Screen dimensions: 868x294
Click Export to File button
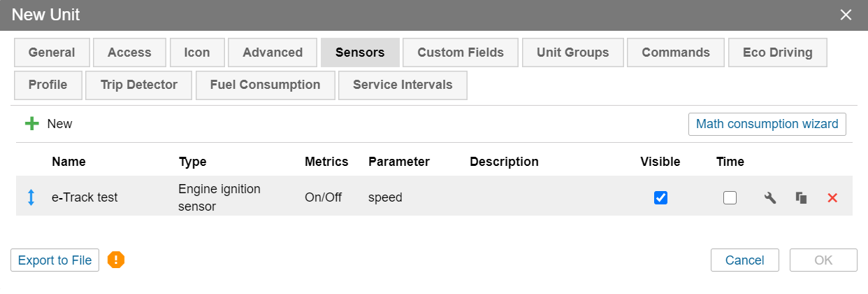click(x=55, y=260)
